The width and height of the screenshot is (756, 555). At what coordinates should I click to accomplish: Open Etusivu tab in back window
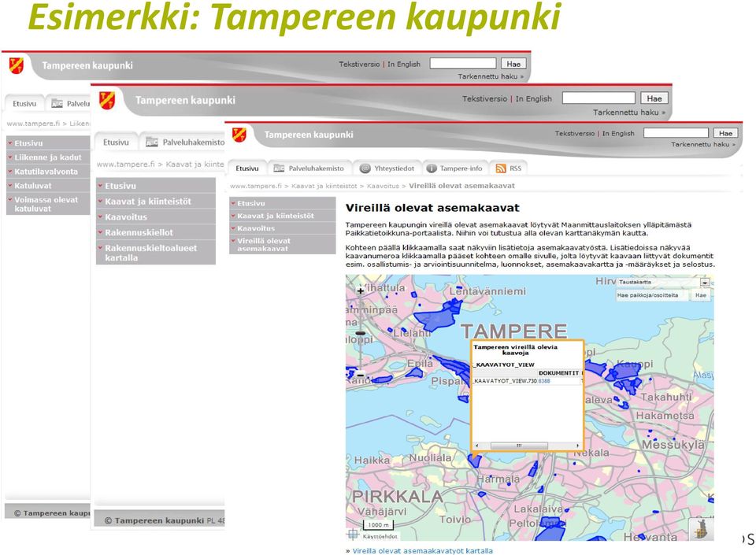tap(24, 104)
